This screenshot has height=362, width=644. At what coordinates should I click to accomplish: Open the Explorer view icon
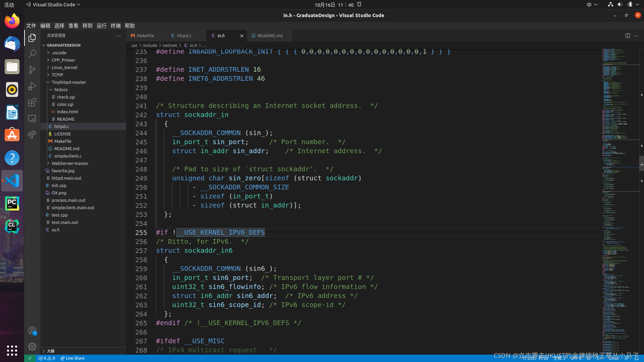(32, 38)
